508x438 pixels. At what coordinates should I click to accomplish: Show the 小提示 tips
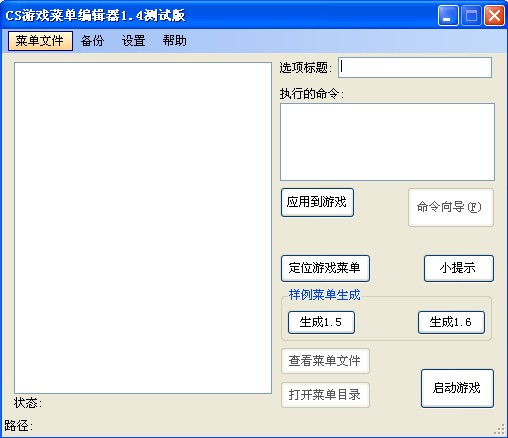459,268
